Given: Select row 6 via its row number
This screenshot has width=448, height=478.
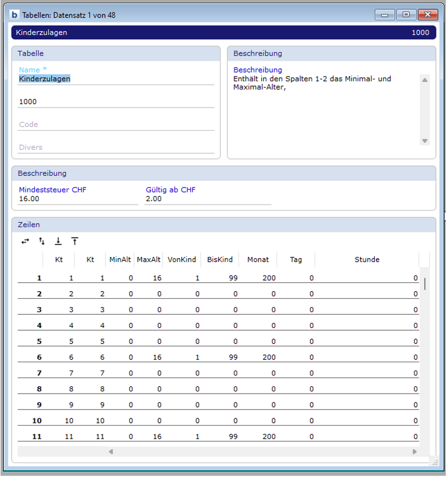Looking at the screenshot, I should click(x=39, y=357).
